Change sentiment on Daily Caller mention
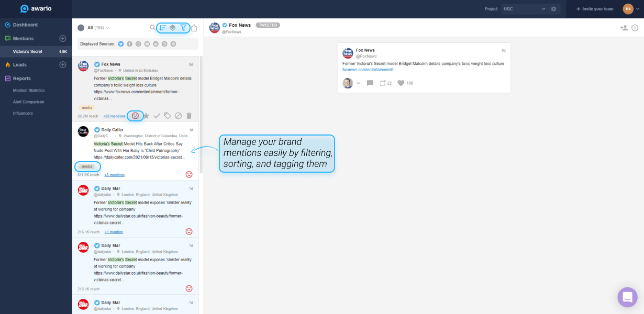Image resolution: width=644 pixels, height=314 pixels. (189, 174)
